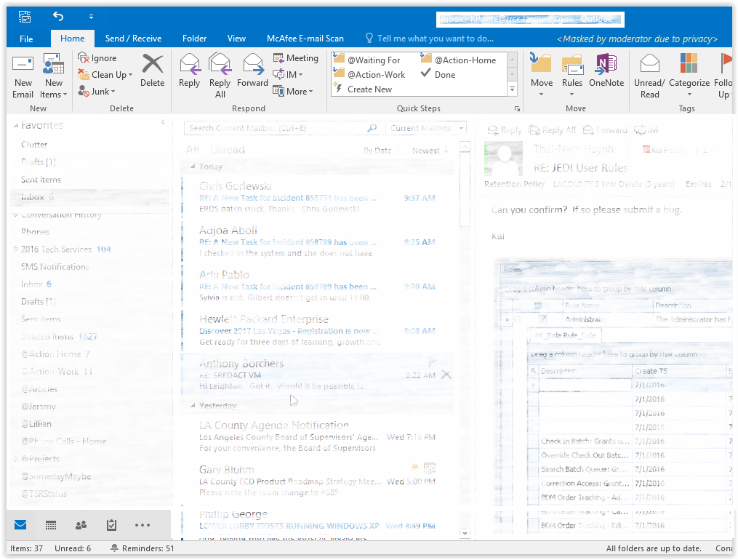The image size is (738, 560).
Task: Open the File tab
Action: pos(26,39)
